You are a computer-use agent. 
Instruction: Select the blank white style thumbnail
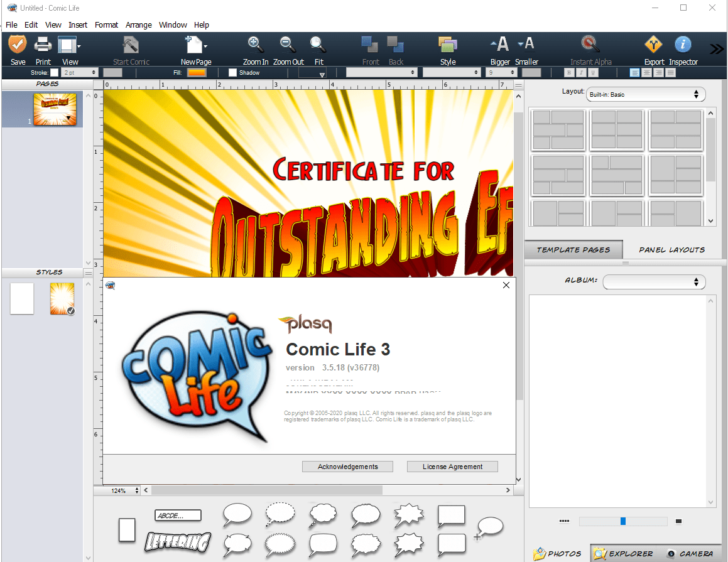click(x=22, y=298)
